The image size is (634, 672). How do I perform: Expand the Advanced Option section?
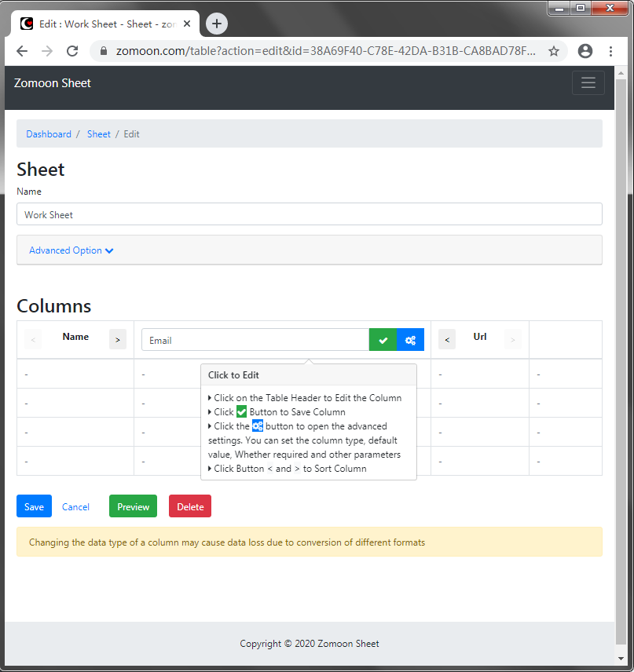pyautogui.click(x=71, y=250)
